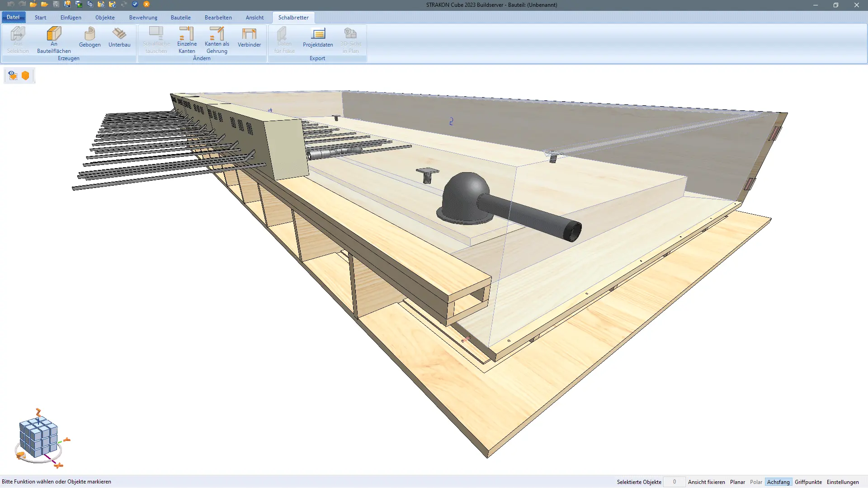Switch to the Bauteile tab

pos(180,18)
